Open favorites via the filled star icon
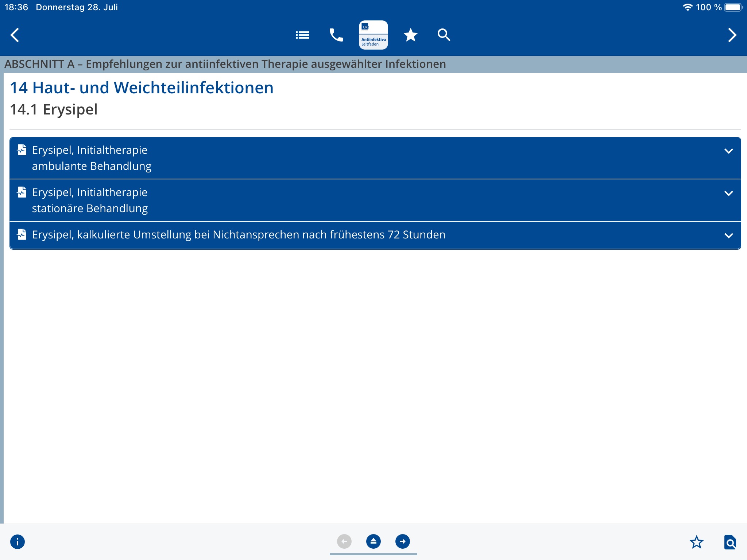 411,35
